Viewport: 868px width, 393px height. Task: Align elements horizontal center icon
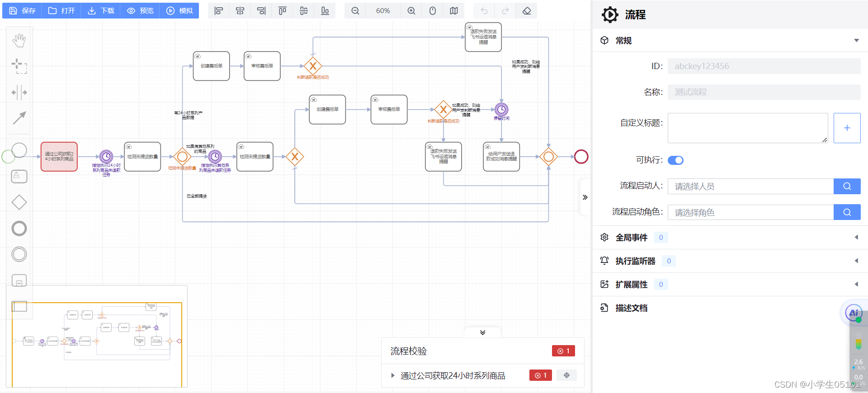click(240, 11)
